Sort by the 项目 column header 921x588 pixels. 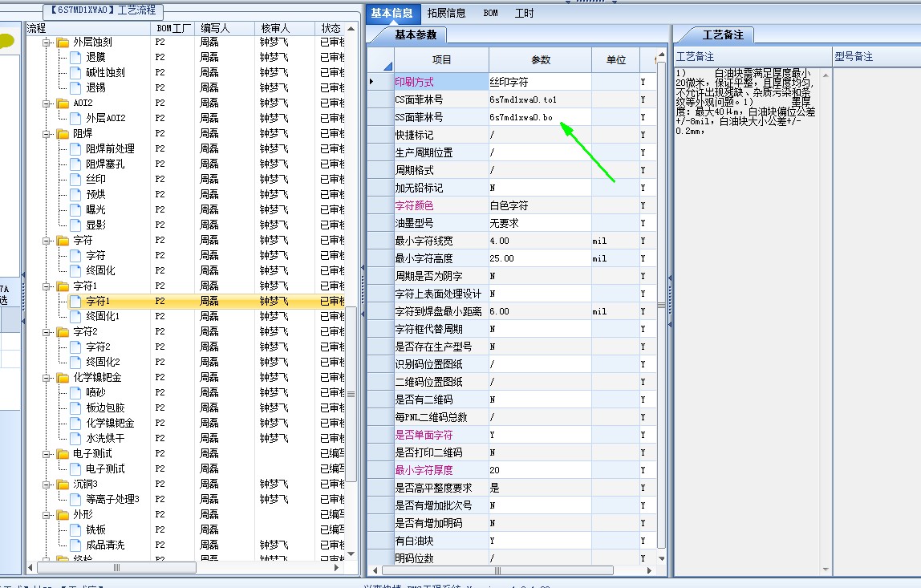(441, 59)
